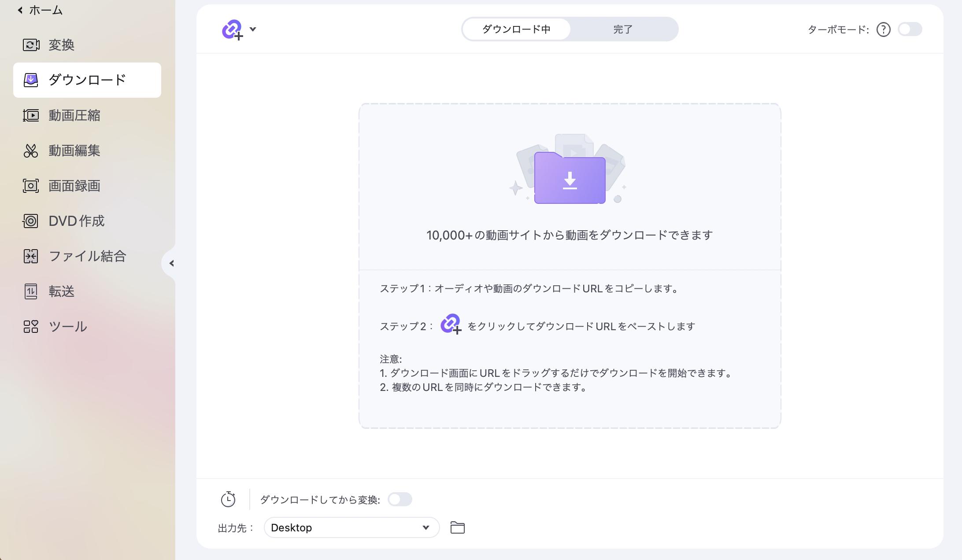The image size is (962, 560).
Task: Select the ダウンロード中 (Downloading) tab
Action: [516, 29]
